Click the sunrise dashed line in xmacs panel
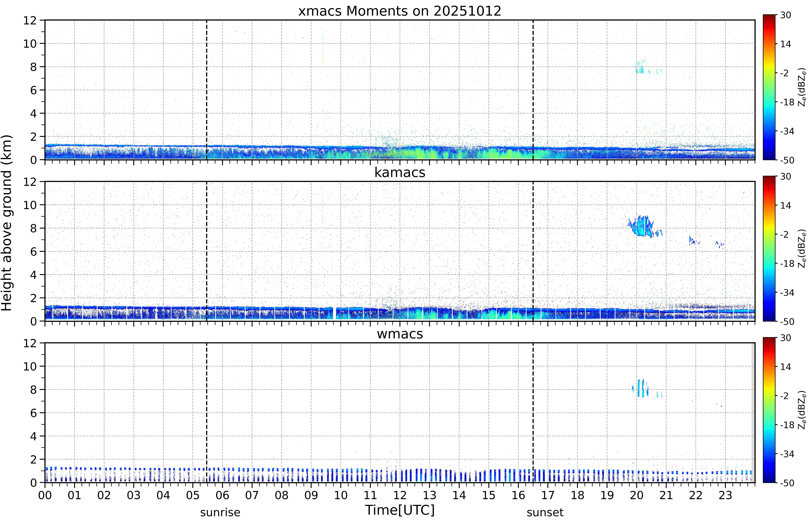The image size is (812, 524). click(x=206, y=90)
